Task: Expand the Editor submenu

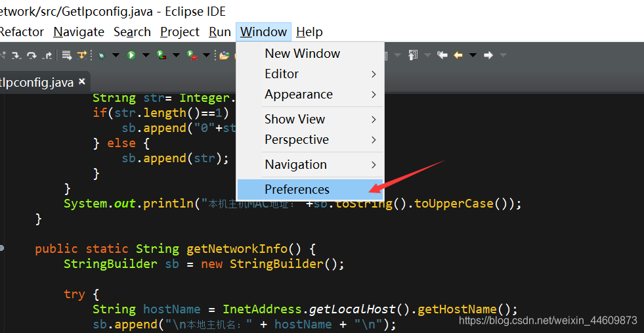Action: [310, 74]
